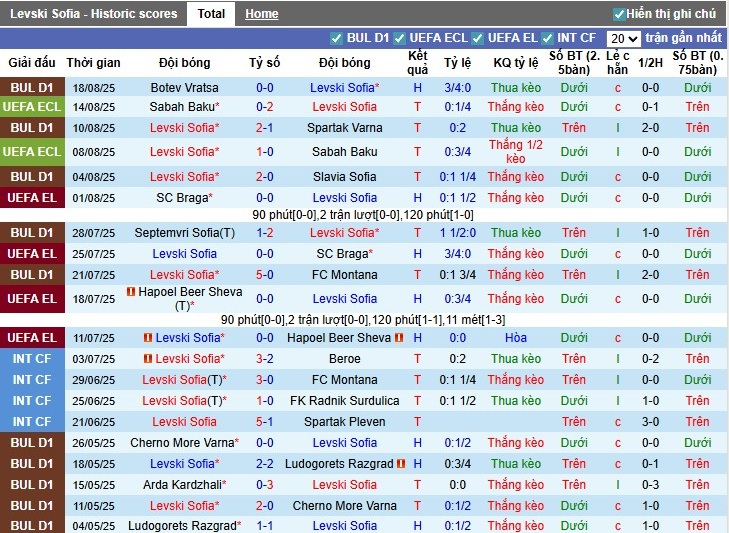
Task: Click the Thắng 1/2 kèo result cell
Action: point(516,152)
